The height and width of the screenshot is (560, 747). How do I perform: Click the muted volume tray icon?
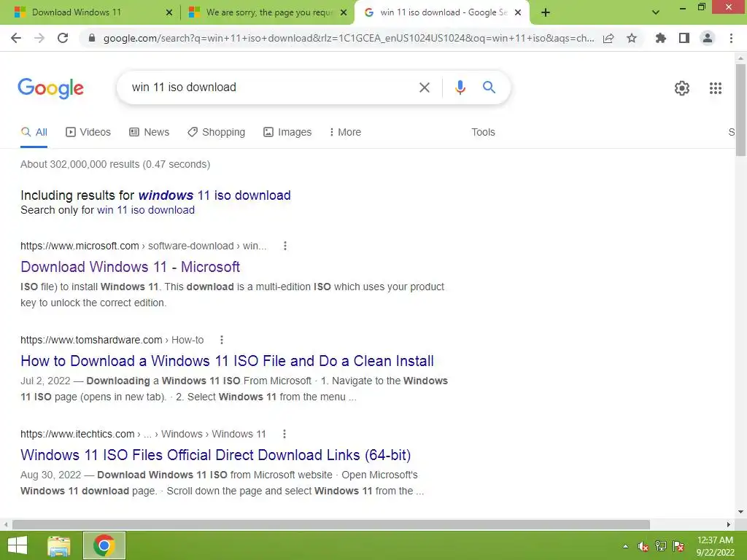tap(643, 546)
